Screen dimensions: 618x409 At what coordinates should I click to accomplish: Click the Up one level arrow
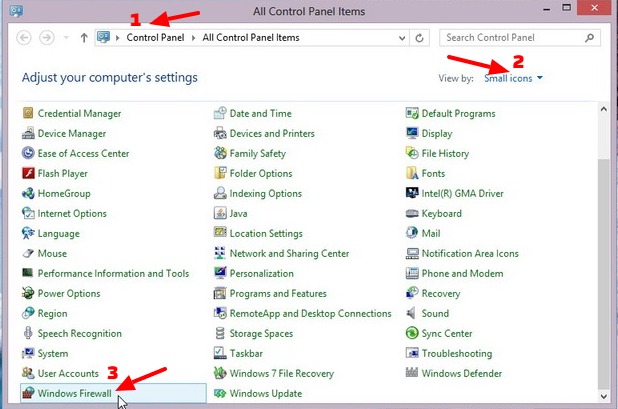(84, 38)
